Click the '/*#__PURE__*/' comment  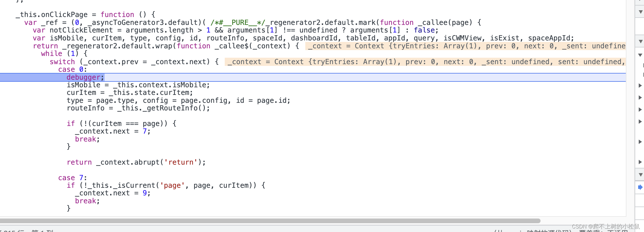pos(238,23)
